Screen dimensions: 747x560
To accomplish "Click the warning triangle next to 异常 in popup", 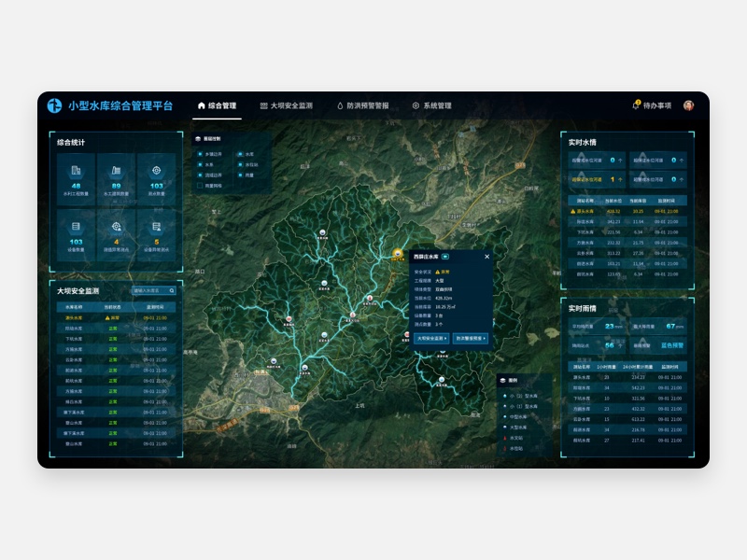I will coord(437,272).
